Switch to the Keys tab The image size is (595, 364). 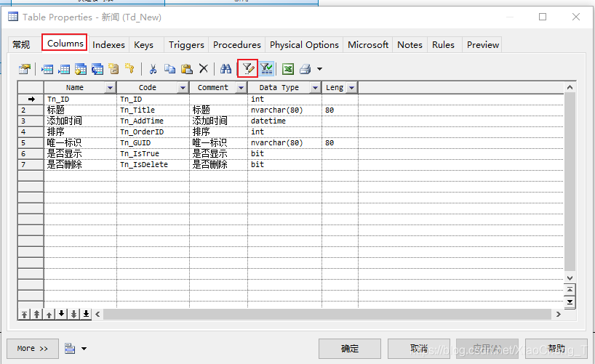tap(143, 45)
